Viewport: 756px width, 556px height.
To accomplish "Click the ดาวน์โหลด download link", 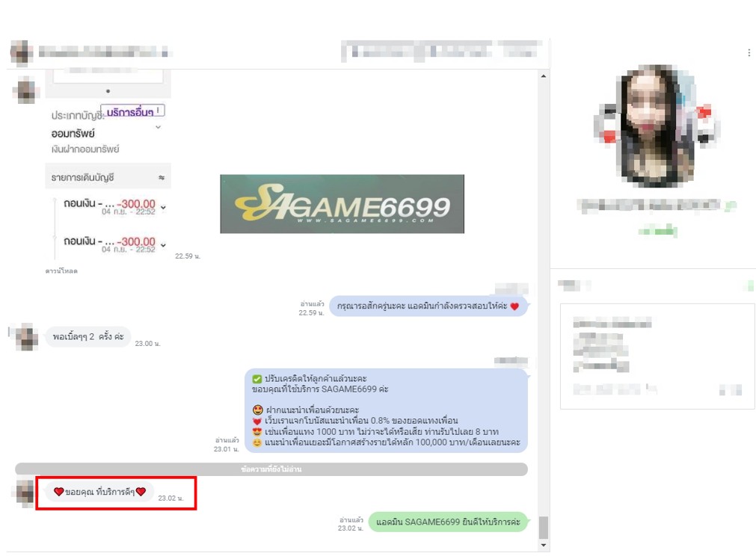I will coord(61,271).
